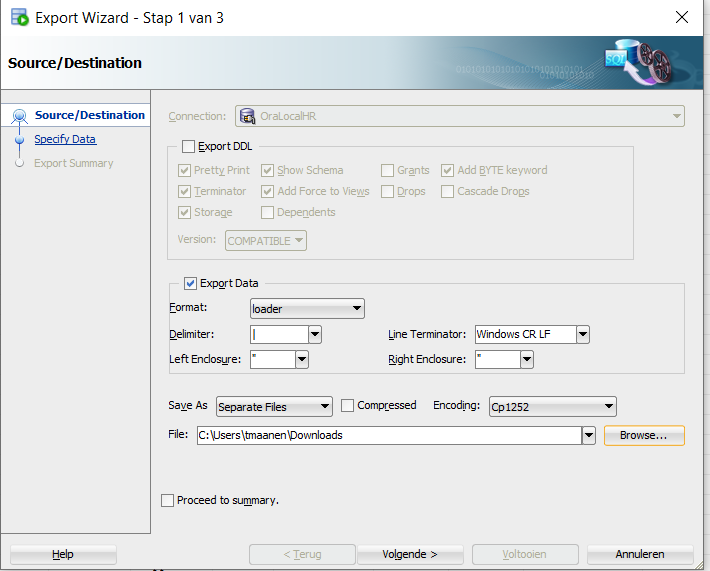Expand the Delimiter dropdown arrow

[315, 335]
